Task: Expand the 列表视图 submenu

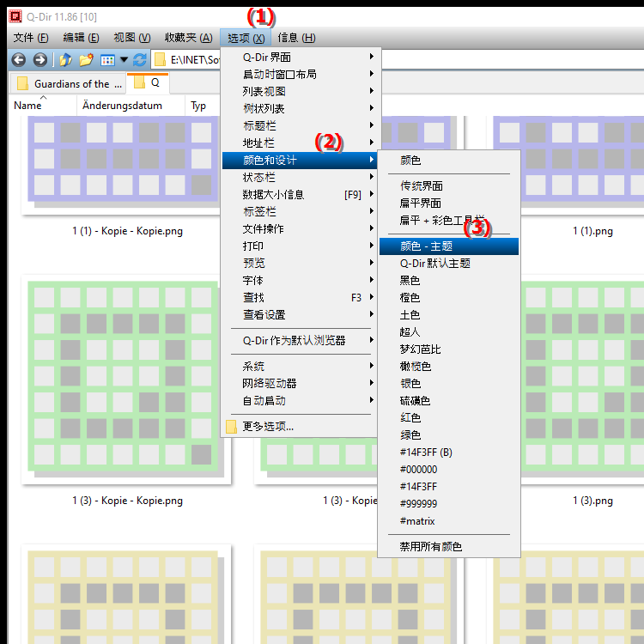Action: pyautogui.click(x=300, y=91)
